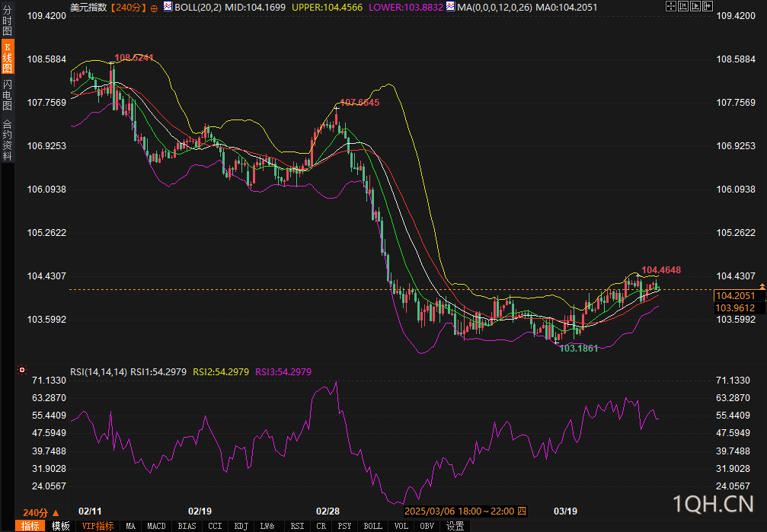This screenshot has height=532, width=767.
Task: Click the orange price alert marker at right edge
Action: (x=762, y=285)
